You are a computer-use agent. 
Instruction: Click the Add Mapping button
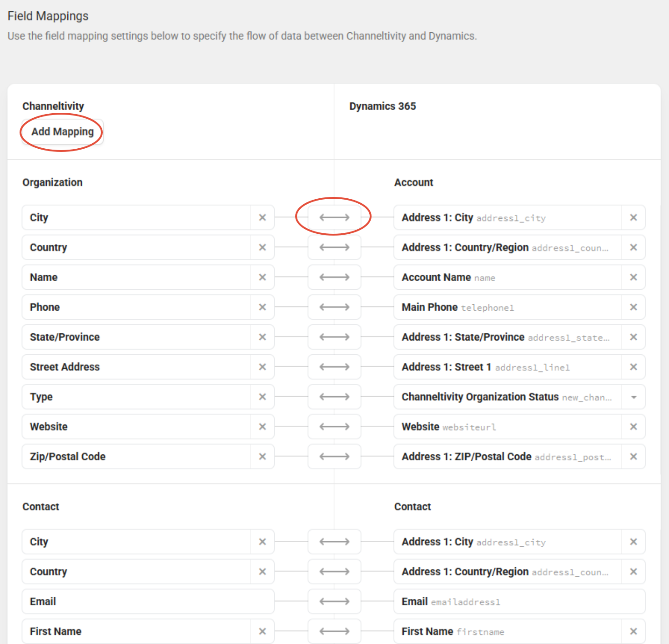click(x=62, y=132)
